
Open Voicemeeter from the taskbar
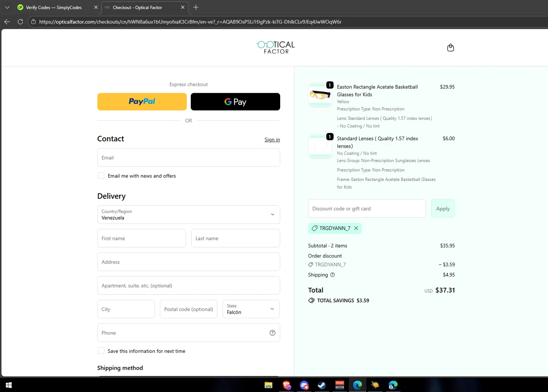(x=340, y=385)
